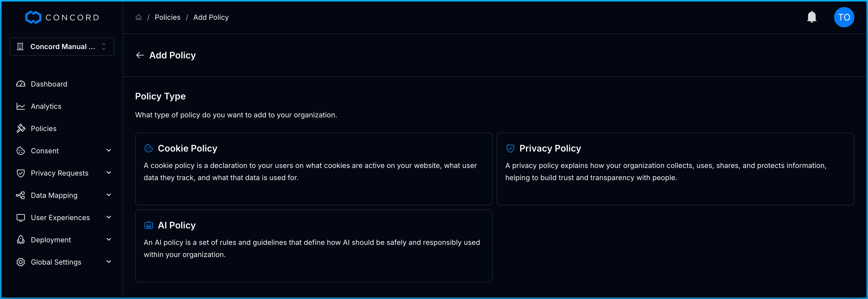Open the Concord Manual organization switcher
The height and width of the screenshot is (299, 868).
[x=62, y=47]
